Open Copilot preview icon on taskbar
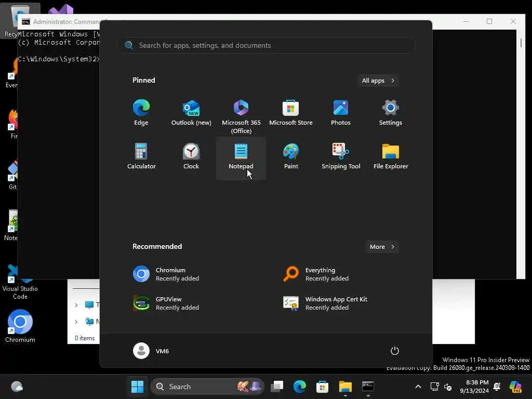This screenshot has width=532, height=399. (x=516, y=387)
